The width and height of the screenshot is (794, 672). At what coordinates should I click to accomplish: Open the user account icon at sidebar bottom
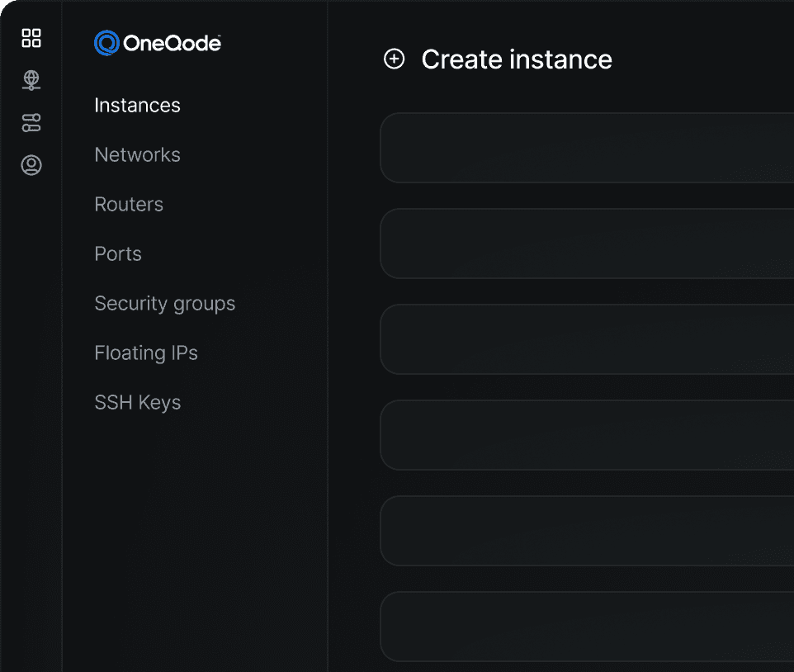[x=31, y=165]
